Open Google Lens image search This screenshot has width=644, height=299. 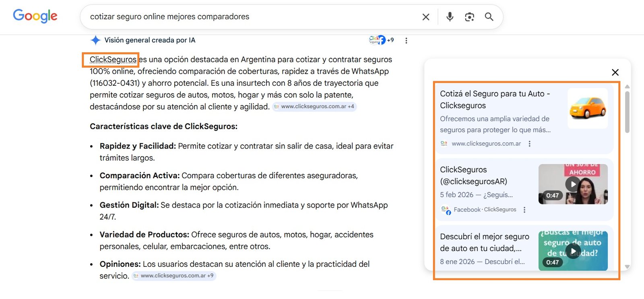[469, 17]
